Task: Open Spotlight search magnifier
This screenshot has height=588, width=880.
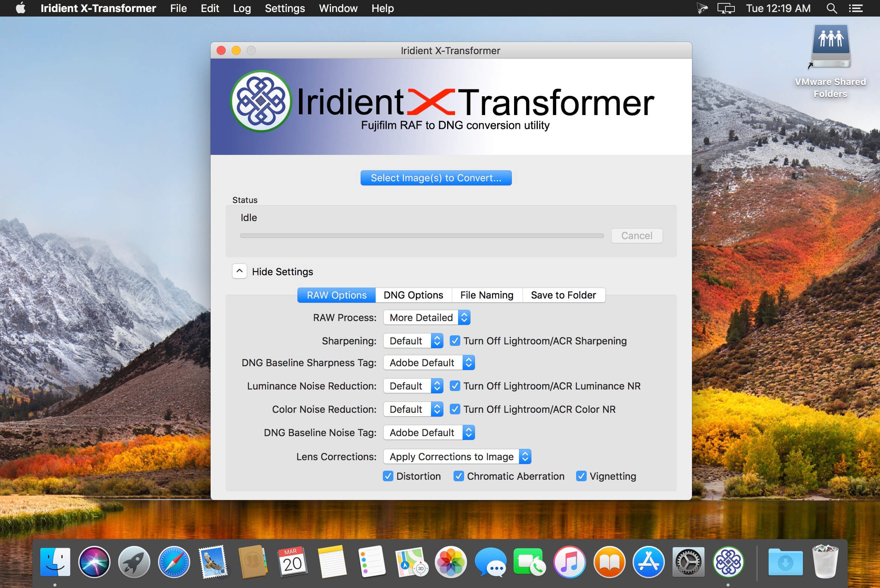Action: [831, 8]
